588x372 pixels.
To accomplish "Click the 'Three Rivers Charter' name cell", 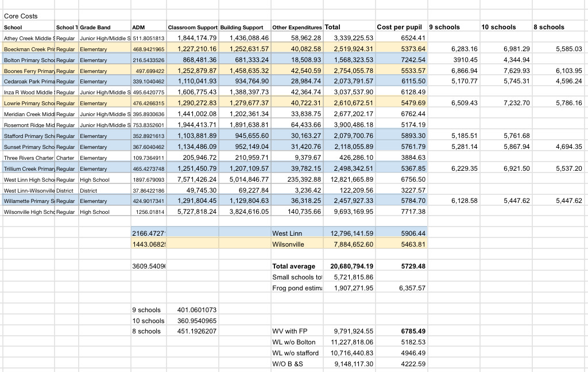I will point(29,158).
